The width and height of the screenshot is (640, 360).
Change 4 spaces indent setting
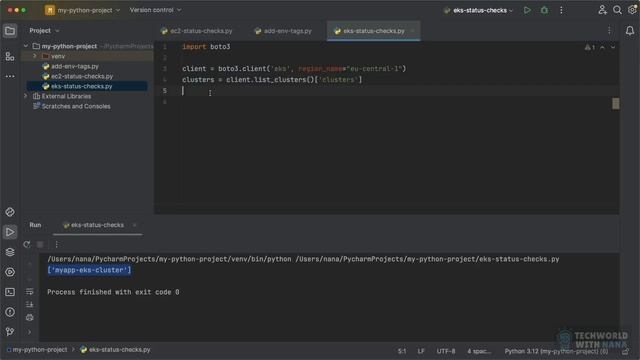(479, 351)
